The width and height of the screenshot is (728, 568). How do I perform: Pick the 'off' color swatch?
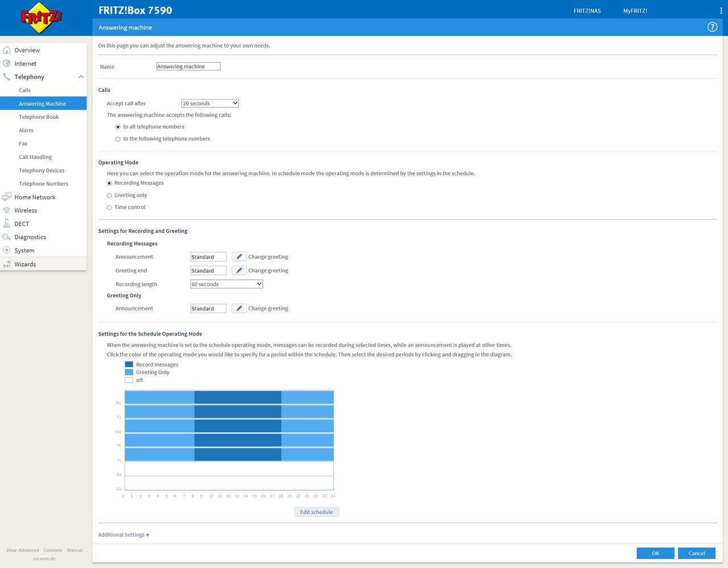(129, 380)
